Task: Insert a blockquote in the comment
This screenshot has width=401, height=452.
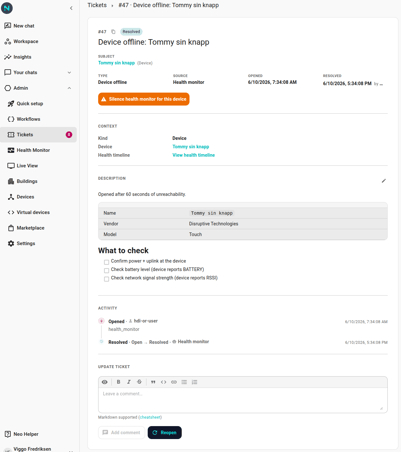Action: pyautogui.click(x=153, y=382)
